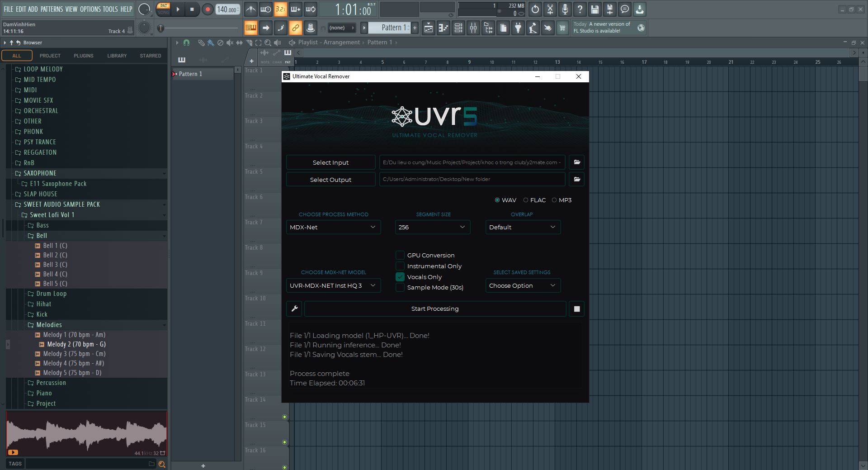Open UVR settings wrench icon
This screenshot has height=470, width=868.
point(294,309)
